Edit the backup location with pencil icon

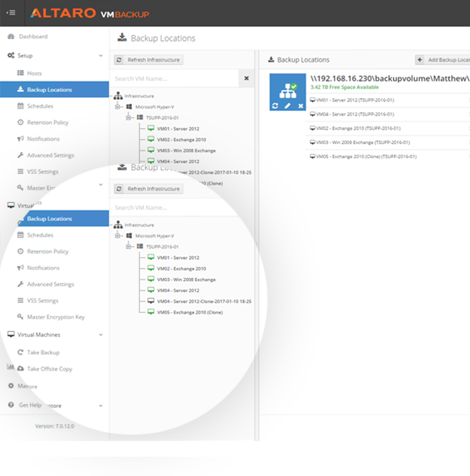click(x=287, y=106)
